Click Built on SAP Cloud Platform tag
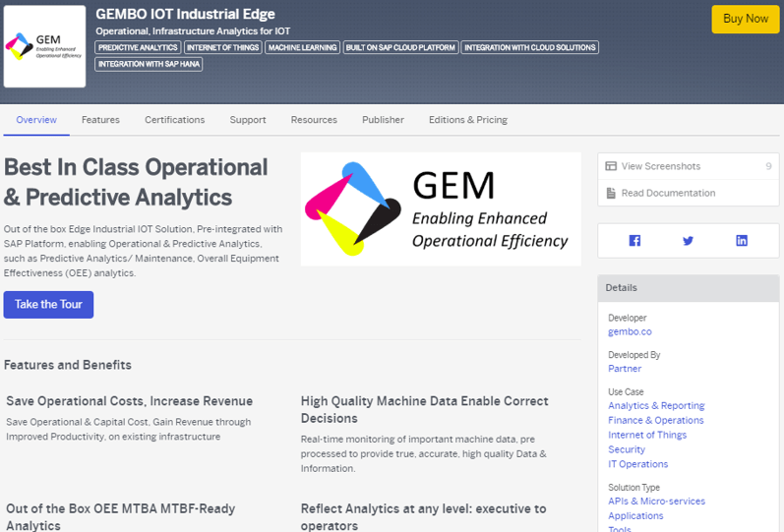784x532 pixels. pos(400,47)
